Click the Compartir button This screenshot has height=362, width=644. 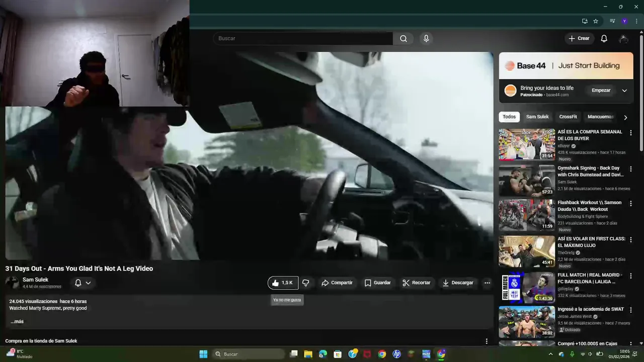click(x=337, y=283)
